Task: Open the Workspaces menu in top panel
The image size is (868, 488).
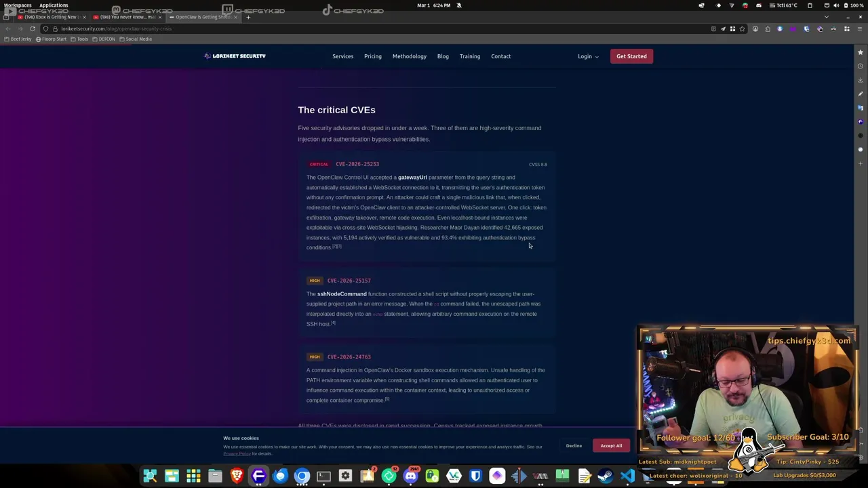Action: tap(18, 5)
